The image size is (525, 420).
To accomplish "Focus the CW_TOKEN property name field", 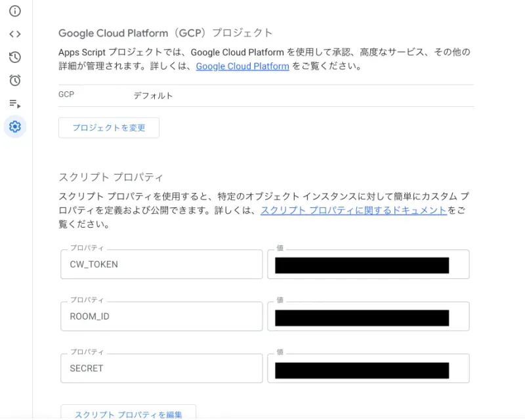I will [161, 264].
